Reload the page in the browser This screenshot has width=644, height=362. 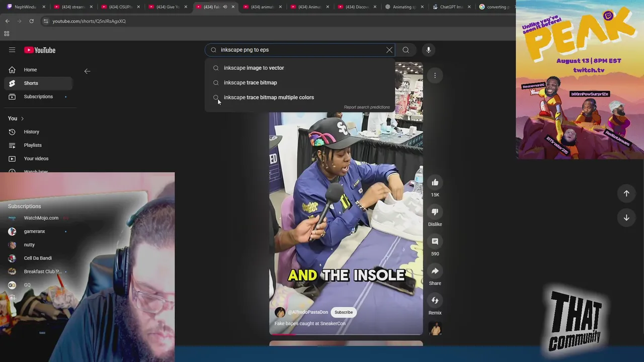click(31, 21)
